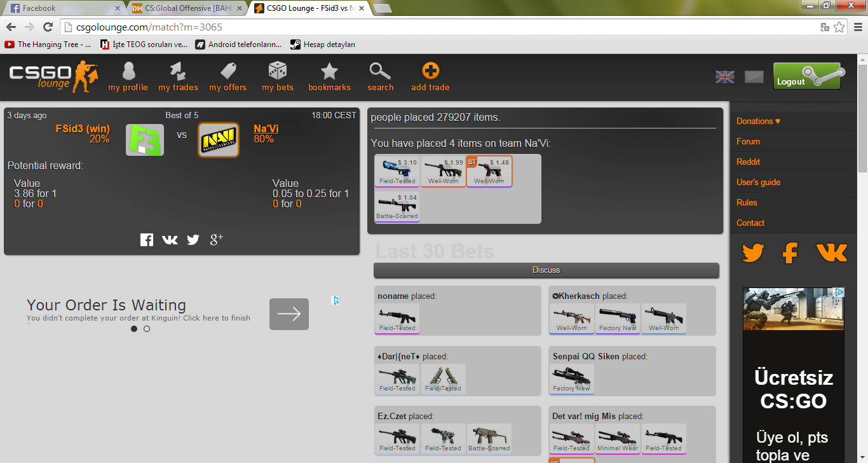Open messages via the envelope icon
The width and height of the screenshot is (868, 463).
(754, 77)
